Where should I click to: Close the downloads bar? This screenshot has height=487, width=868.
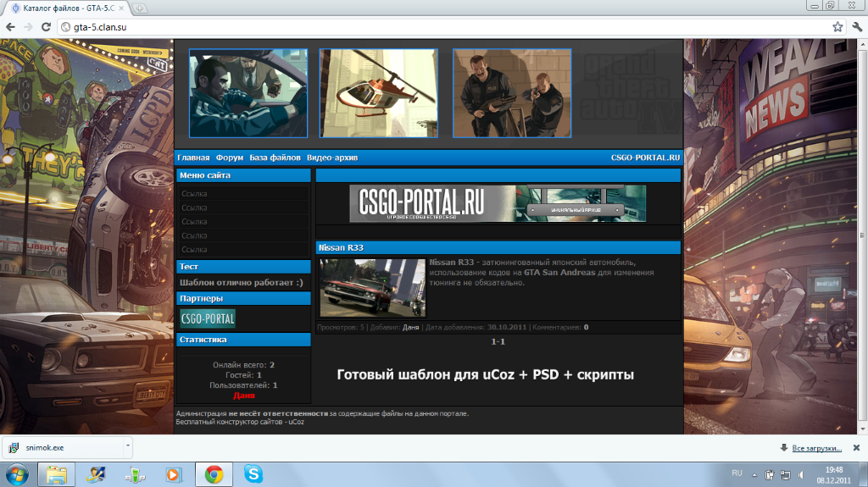(x=856, y=447)
